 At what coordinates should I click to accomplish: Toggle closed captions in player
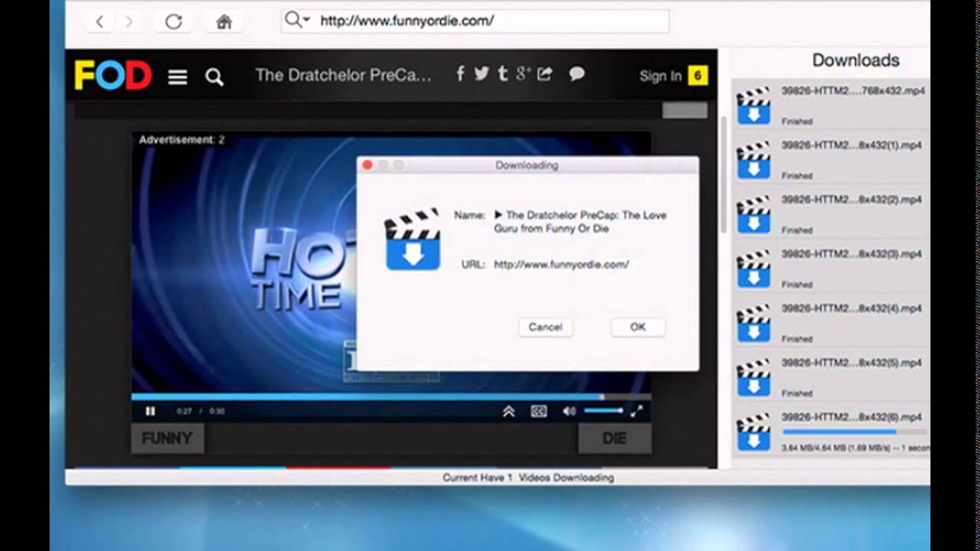click(539, 411)
